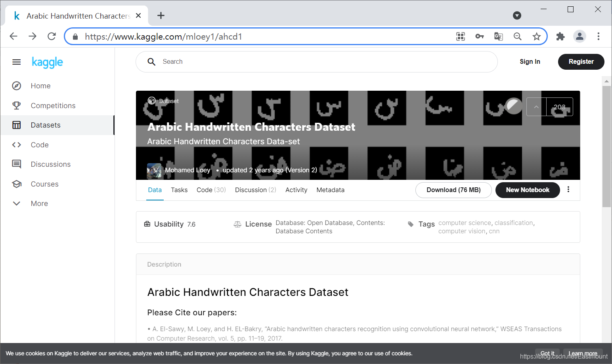The image size is (612, 364).
Task: Click the Sign In link
Action: (530, 62)
